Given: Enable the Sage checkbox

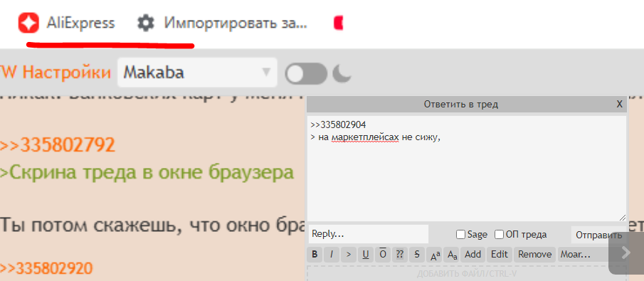Looking at the screenshot, I should point(461,235).
